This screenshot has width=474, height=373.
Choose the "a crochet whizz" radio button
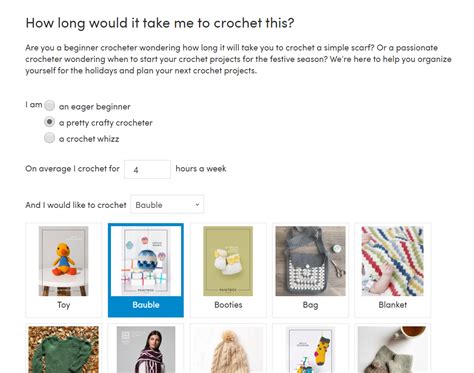[x=49, y=138]
